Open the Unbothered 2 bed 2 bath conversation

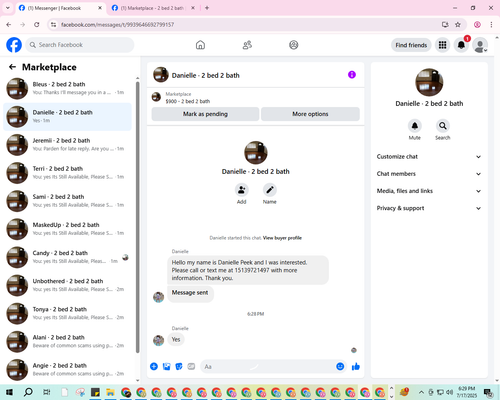pos(67,285)
